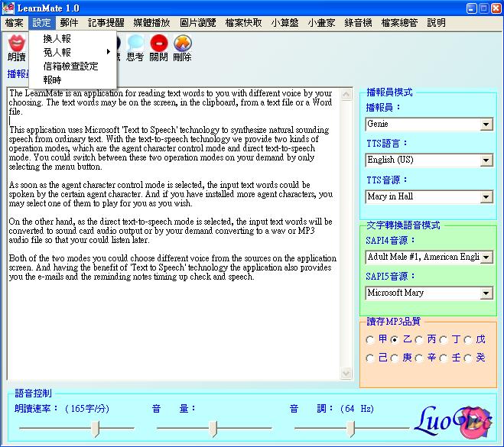Open the SAPI4音源 Adult Male dropdown
This screenshot has height=447, width=504.
(486, 258)
